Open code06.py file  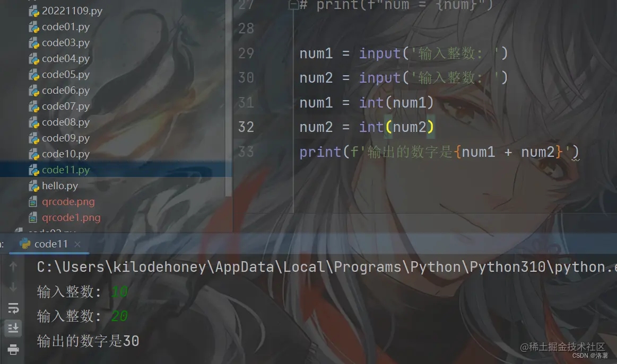66,91
